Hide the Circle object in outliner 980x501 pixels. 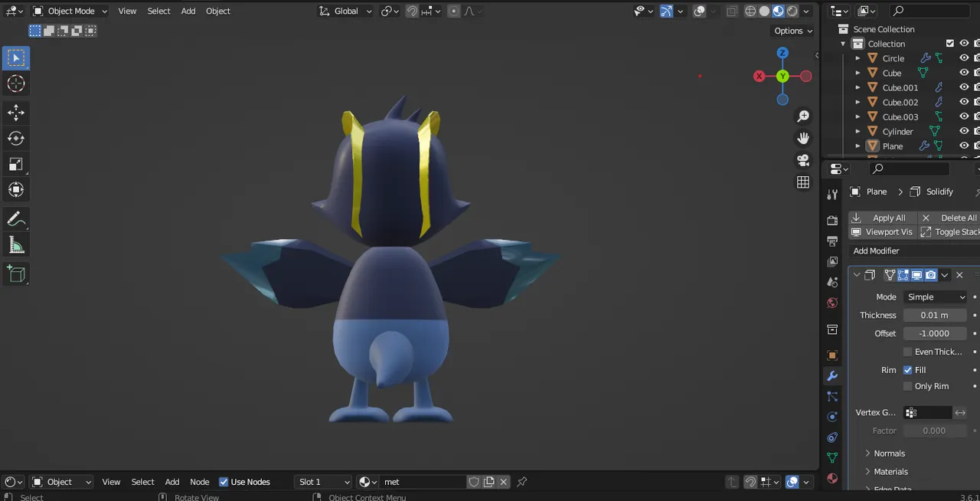tap(964, 58)
